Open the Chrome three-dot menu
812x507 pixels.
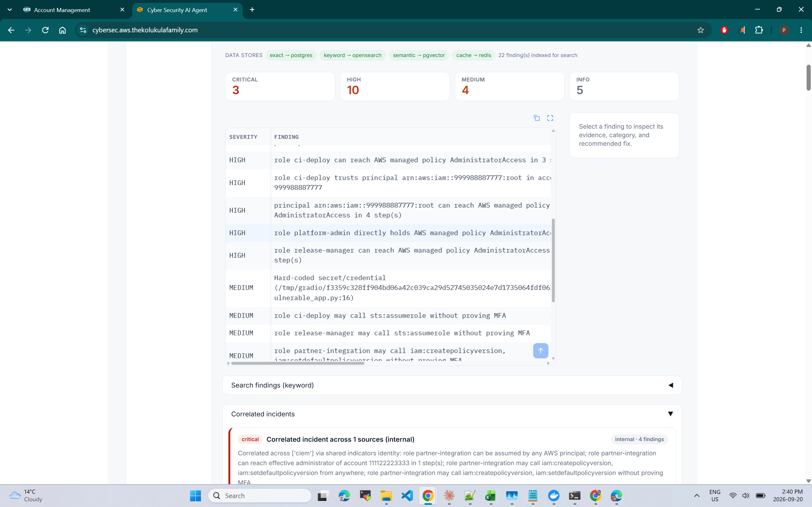(801, 30)
